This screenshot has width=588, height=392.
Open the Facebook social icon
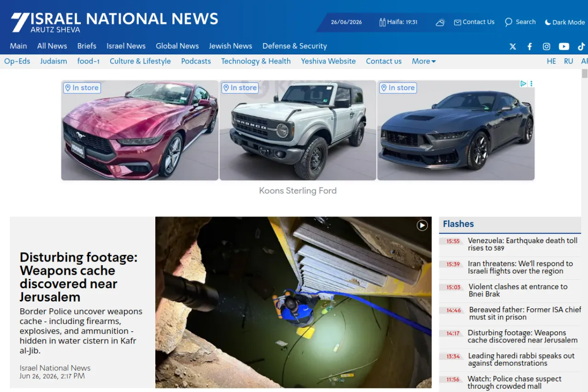(530, 46)
